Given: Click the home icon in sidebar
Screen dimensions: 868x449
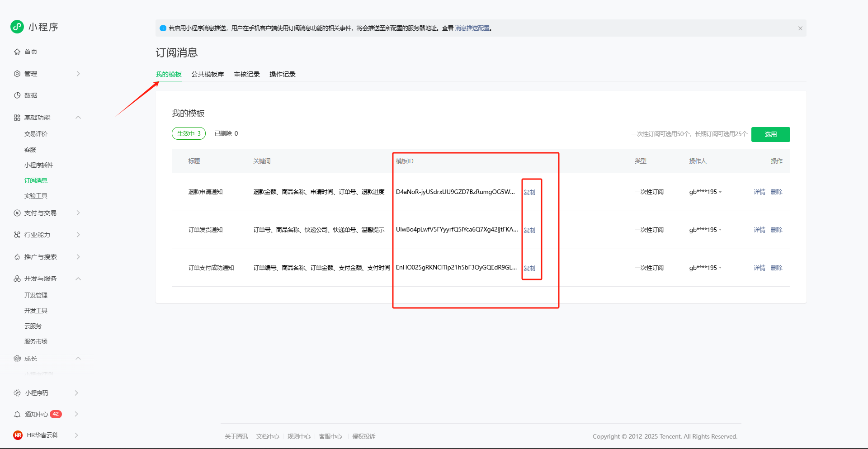Looking at the screenshot, I should point(17,52).
